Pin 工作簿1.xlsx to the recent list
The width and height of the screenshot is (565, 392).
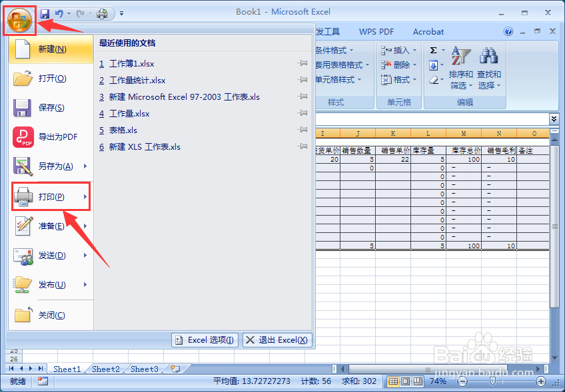coord(302,63)
